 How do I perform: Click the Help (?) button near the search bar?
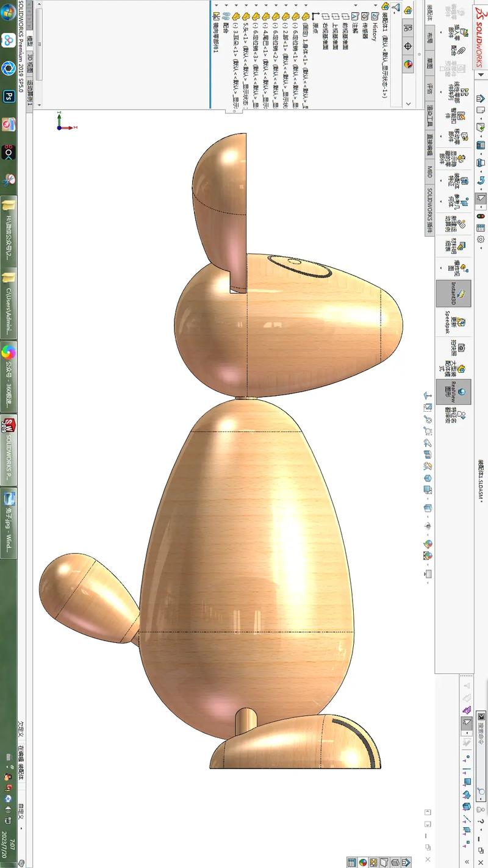[x=481, y=822]
